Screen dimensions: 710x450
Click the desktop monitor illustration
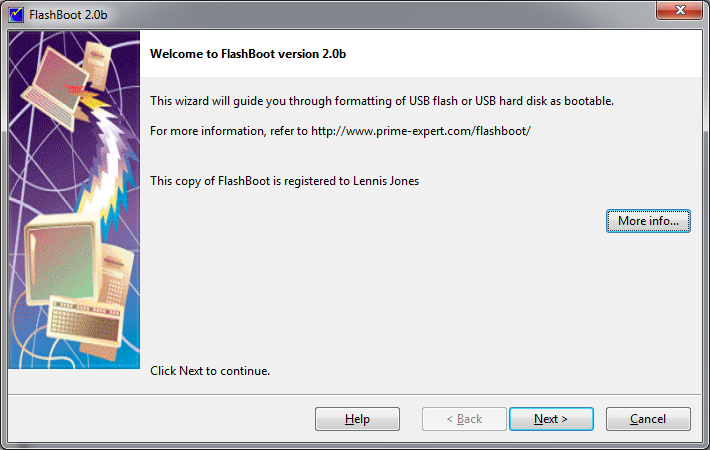(x=61, y=260)
